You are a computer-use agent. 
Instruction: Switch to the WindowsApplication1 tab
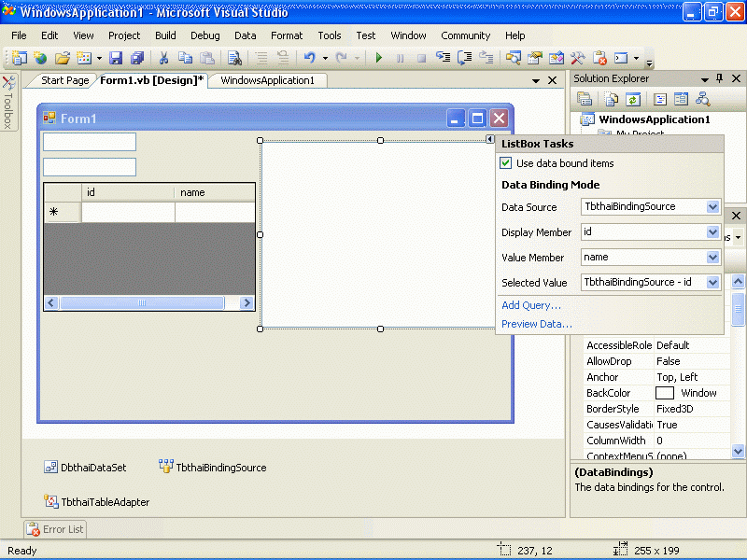pos(268,80)
